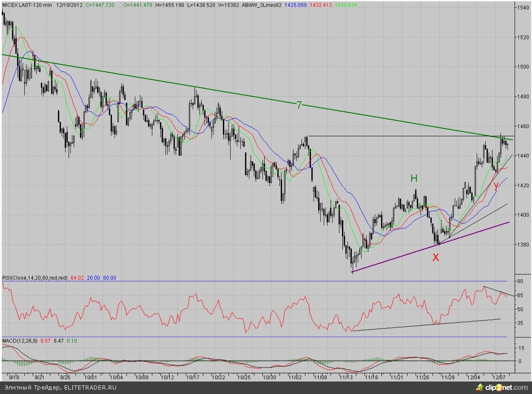Click the clip2net green arrow icon

pos(480,387)
